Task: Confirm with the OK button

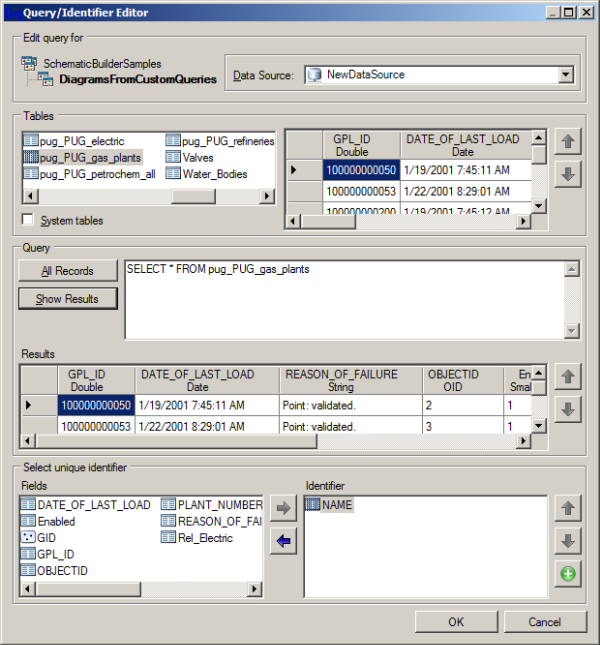Action: point(456,621)
